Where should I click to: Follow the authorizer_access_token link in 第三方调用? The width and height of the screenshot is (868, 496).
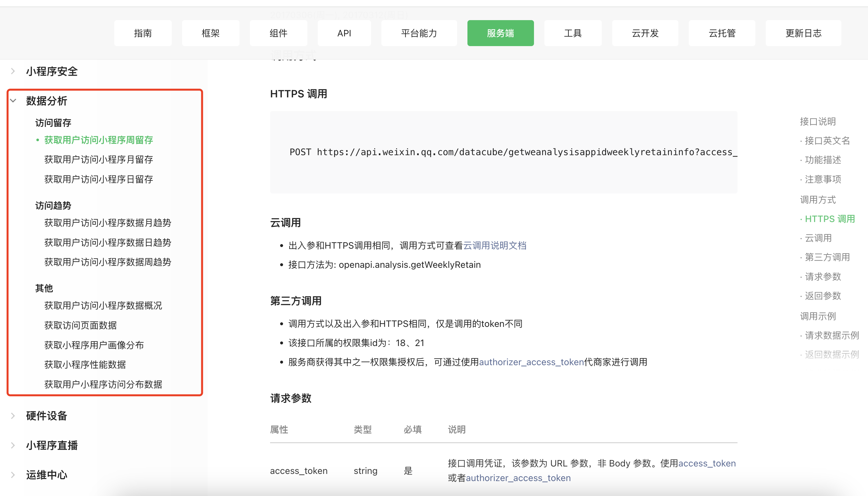point(531,362)
